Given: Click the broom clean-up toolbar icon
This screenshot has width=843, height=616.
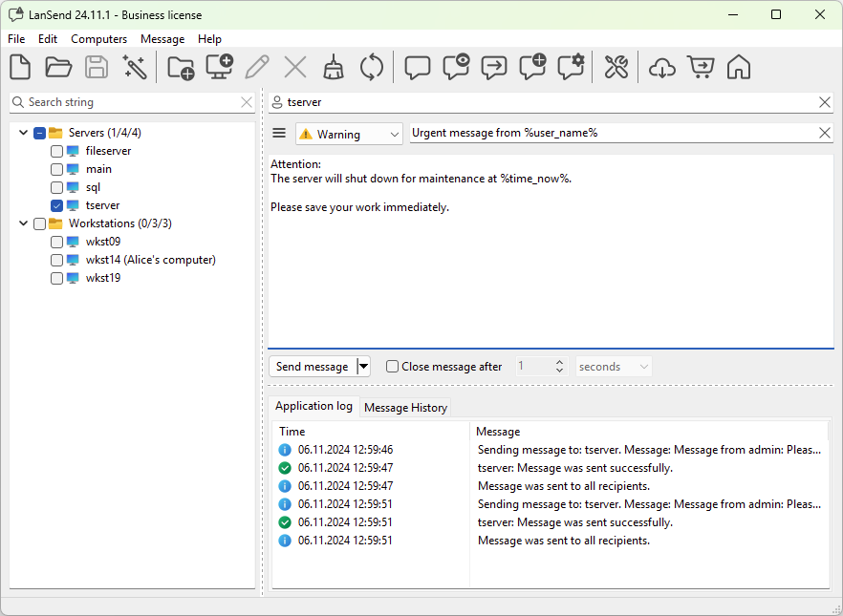Looking at the screenshot, I should pos(333,67).
